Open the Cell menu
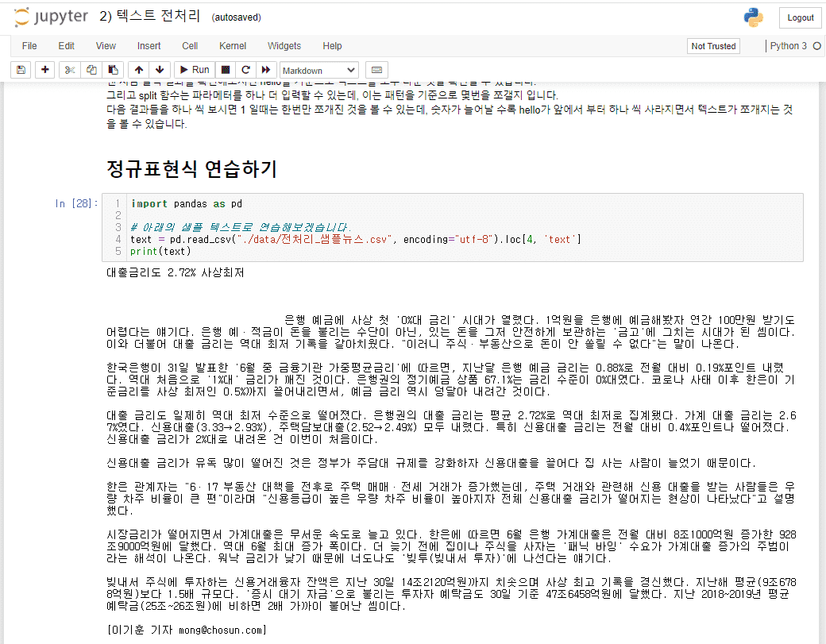The image size is (826, 644). point(190,46)
